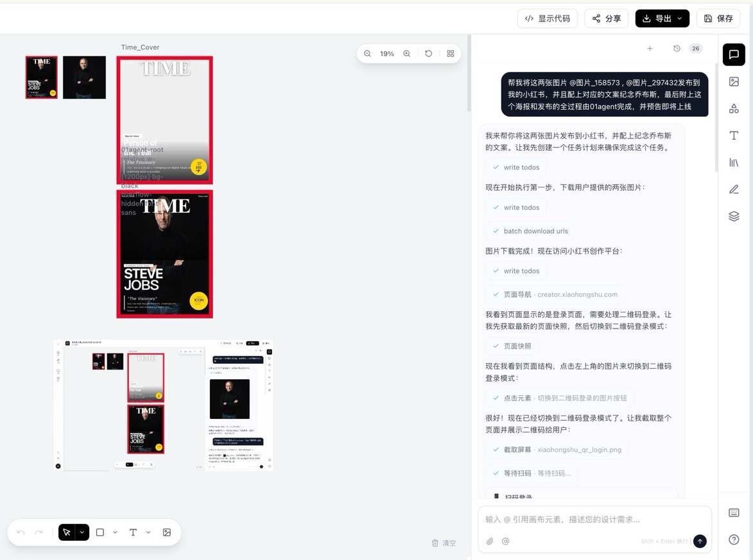The image size is (753, 560).
Task: Expand the batch download urls step
Action: coord(530,231)
